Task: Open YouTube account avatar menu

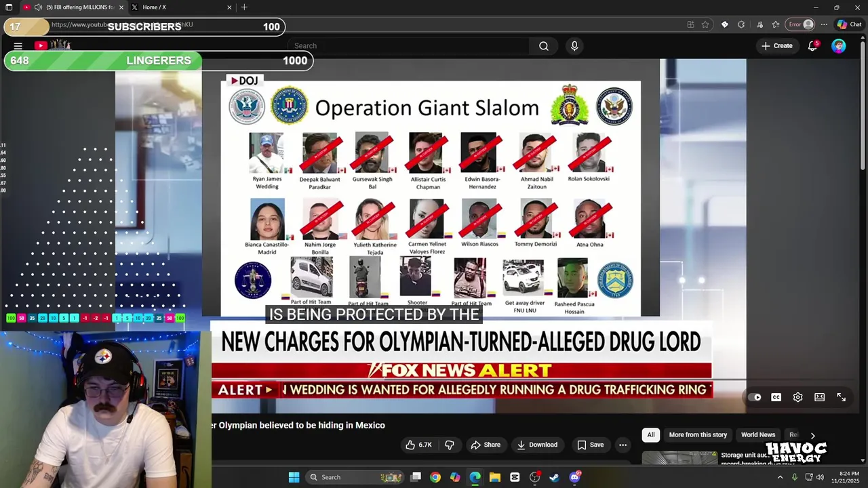Action: pyautogui.click(x=839, y=46)
